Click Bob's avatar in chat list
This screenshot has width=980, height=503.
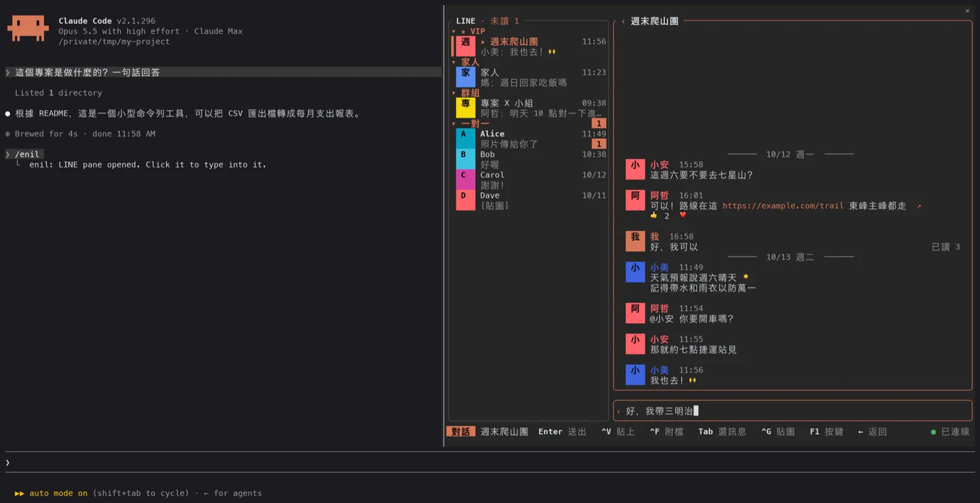click(x=466, y=159)
